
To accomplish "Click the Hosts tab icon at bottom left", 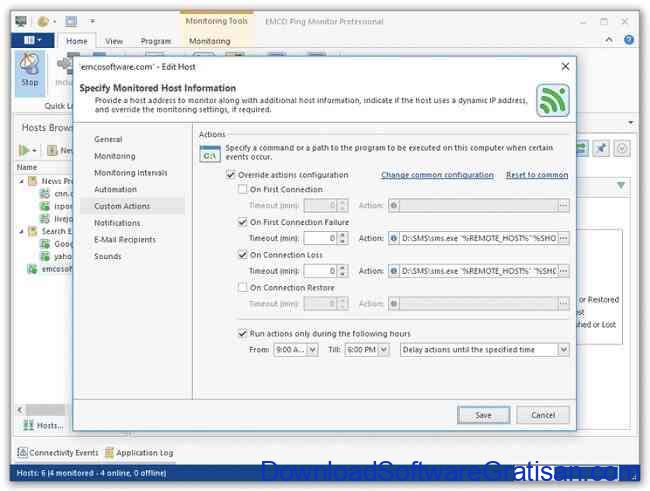I will click(28, 425).
